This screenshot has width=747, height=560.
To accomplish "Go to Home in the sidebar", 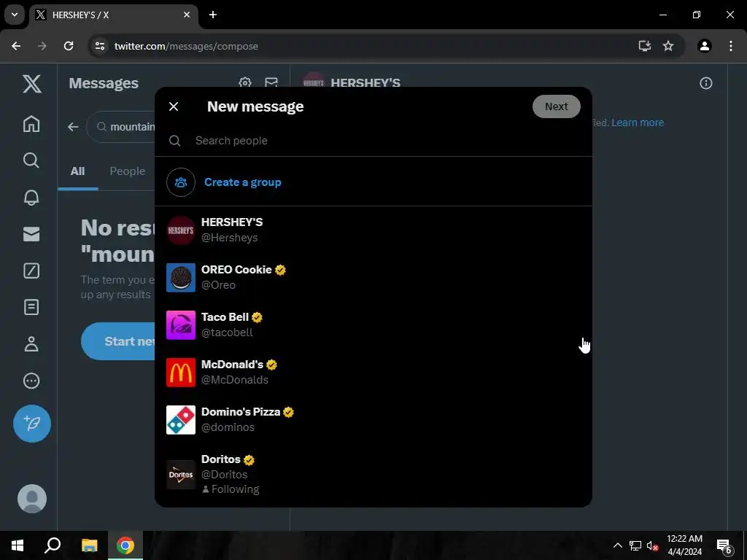I will tap(31, 124).
